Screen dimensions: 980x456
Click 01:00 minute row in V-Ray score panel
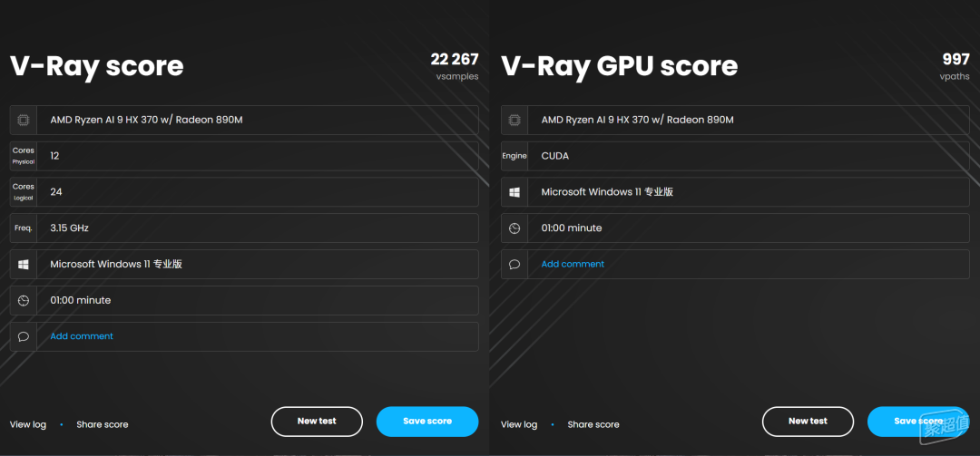pyautogui.click(x=244, y=300)
